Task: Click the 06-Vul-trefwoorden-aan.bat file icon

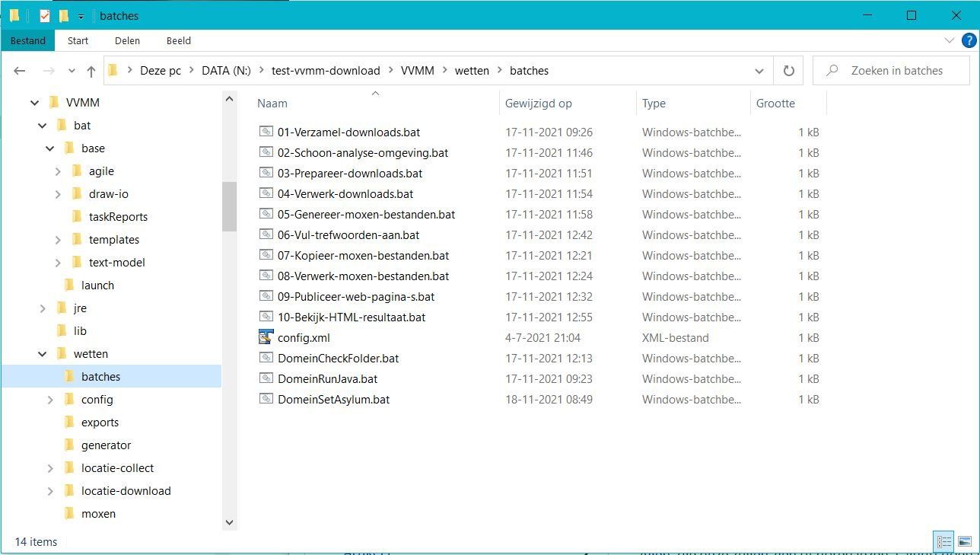Action: (x=266, y=234)
